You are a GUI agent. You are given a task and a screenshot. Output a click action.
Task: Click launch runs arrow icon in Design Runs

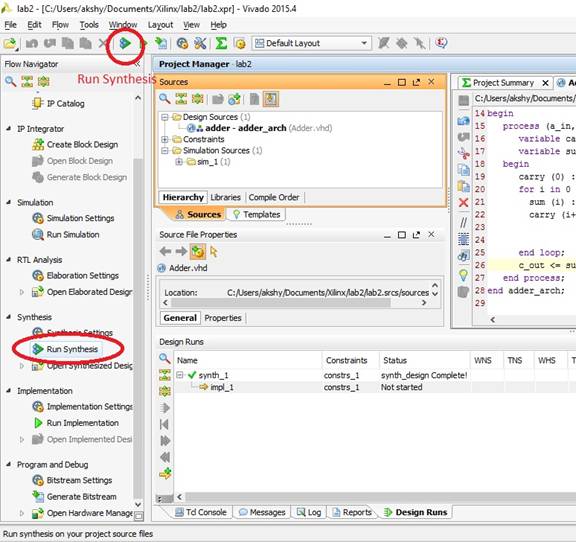pyautogui.click(x=165, y=408)
